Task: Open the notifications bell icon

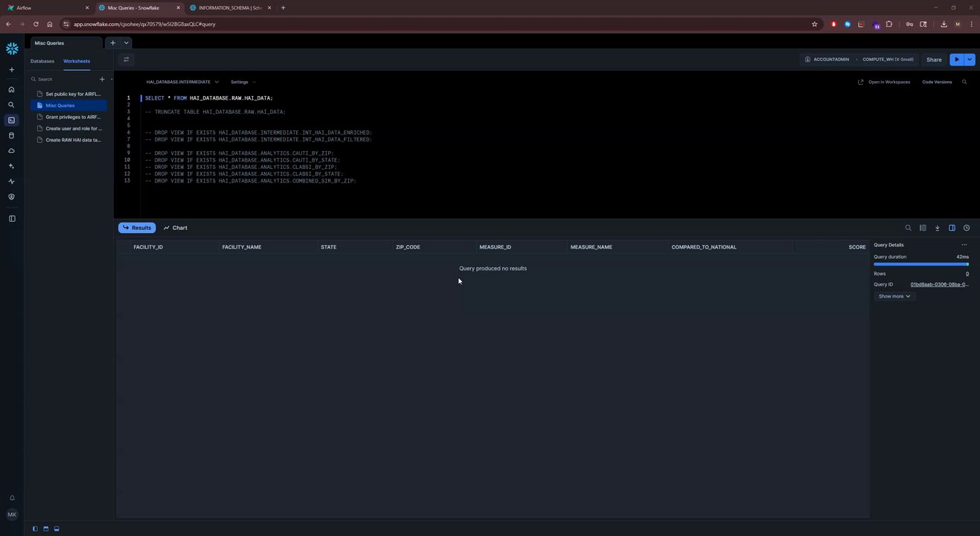Action: (12, 498)
